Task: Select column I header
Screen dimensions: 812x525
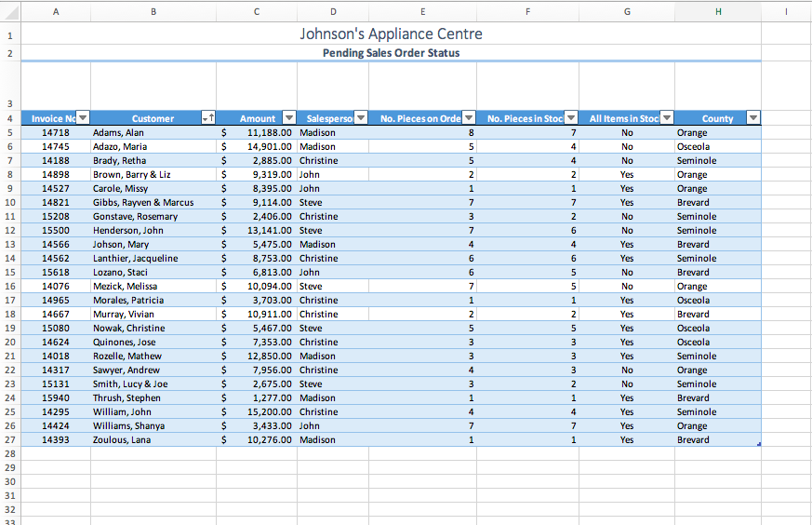Action: coord(786,11)
